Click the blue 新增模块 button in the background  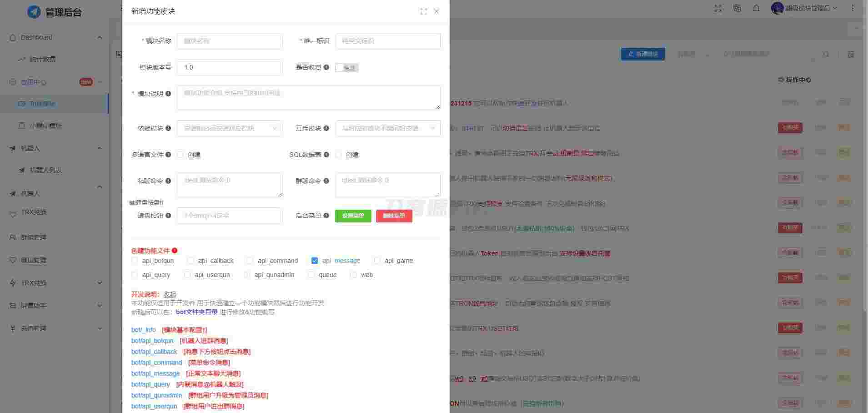point(643,54)
